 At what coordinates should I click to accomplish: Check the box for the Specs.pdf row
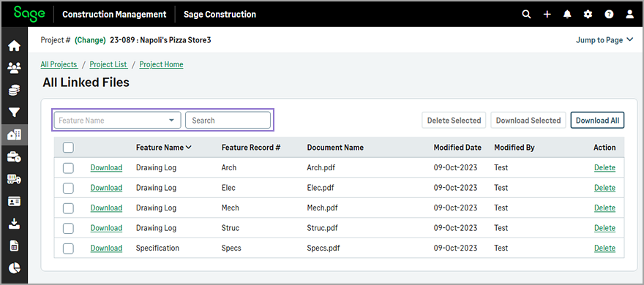click(x=68, y=248)
